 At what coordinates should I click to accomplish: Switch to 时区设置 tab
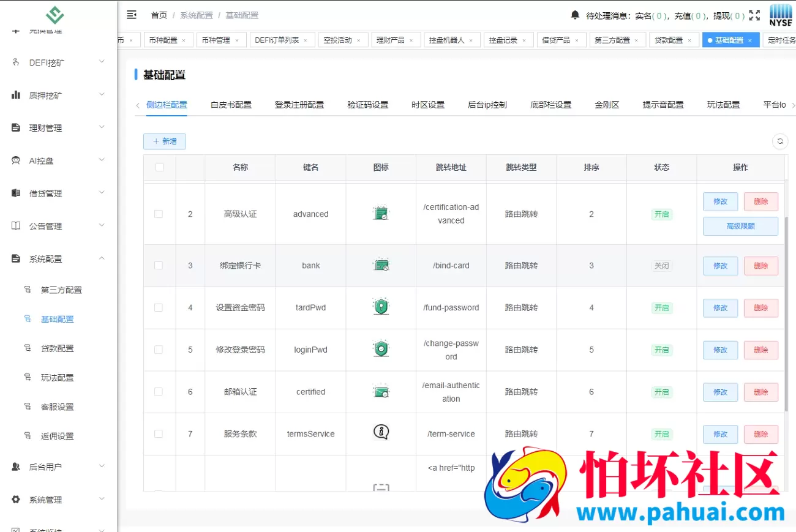pos(428,105)
